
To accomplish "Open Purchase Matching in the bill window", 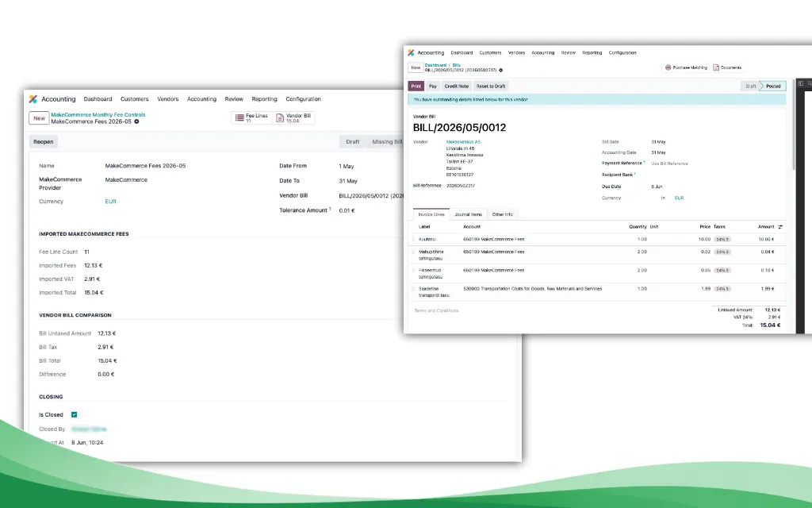I will 686,67.
